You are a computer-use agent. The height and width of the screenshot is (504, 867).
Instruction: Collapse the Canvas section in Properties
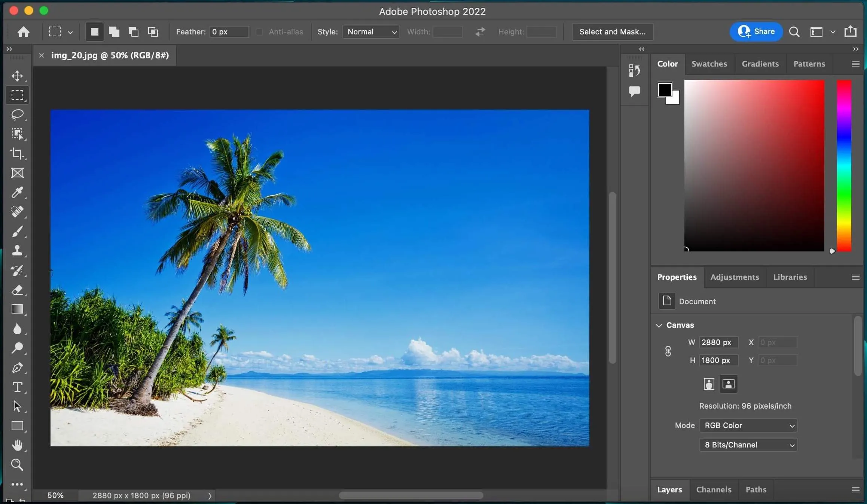click(x=659, y=325)
